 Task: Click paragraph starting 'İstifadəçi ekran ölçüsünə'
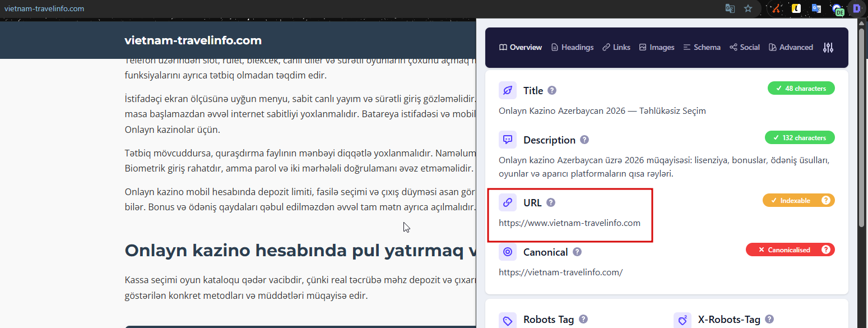pyautogui.click(x=300, y=114)
